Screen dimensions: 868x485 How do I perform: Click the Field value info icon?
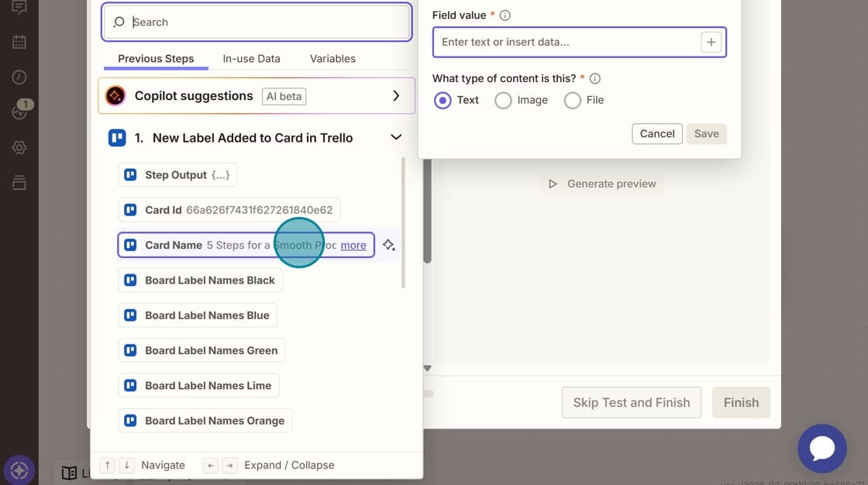click(505, 15)
